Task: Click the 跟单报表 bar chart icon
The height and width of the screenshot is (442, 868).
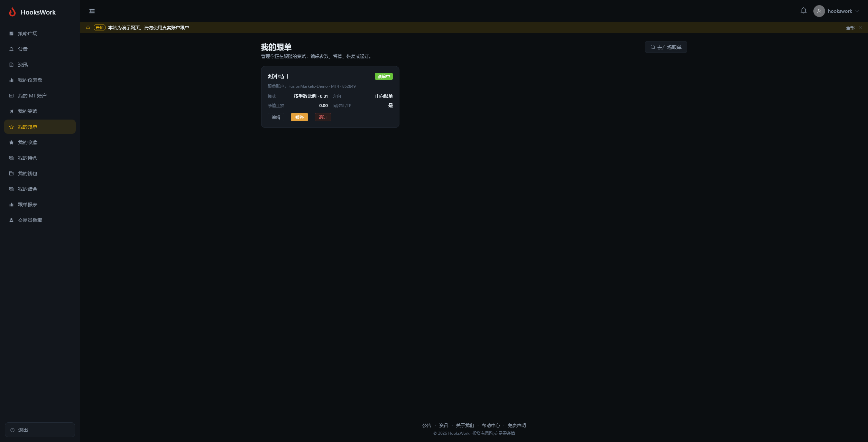Action: pyautogui.click(x=11, y=205)
